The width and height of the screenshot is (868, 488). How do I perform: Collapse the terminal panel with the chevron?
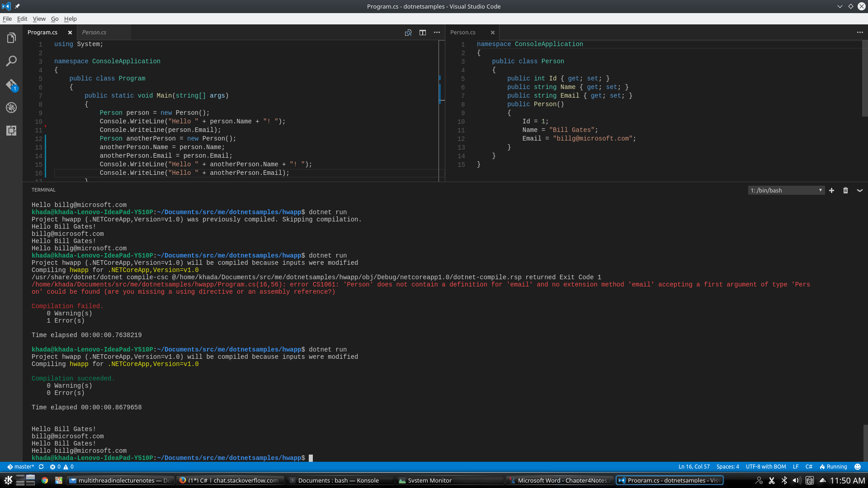click(x=860, y=190)
